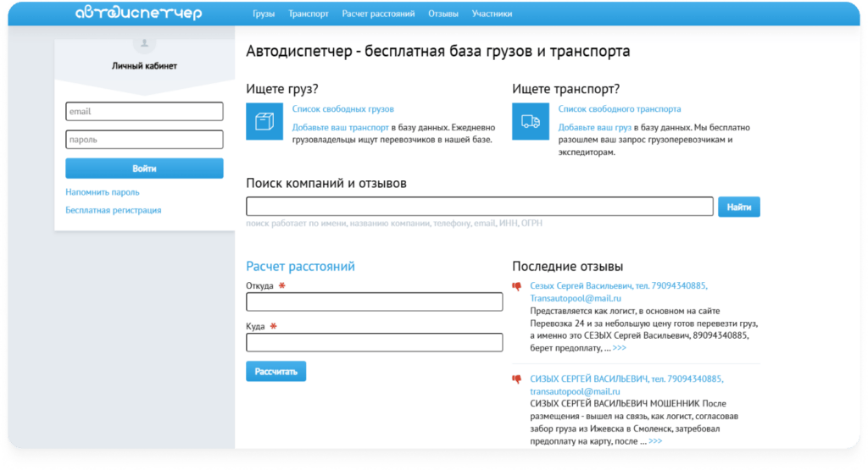This screenshot has width=868, height=470.
Task: Click the Куда input field
Action: (374, 342)
